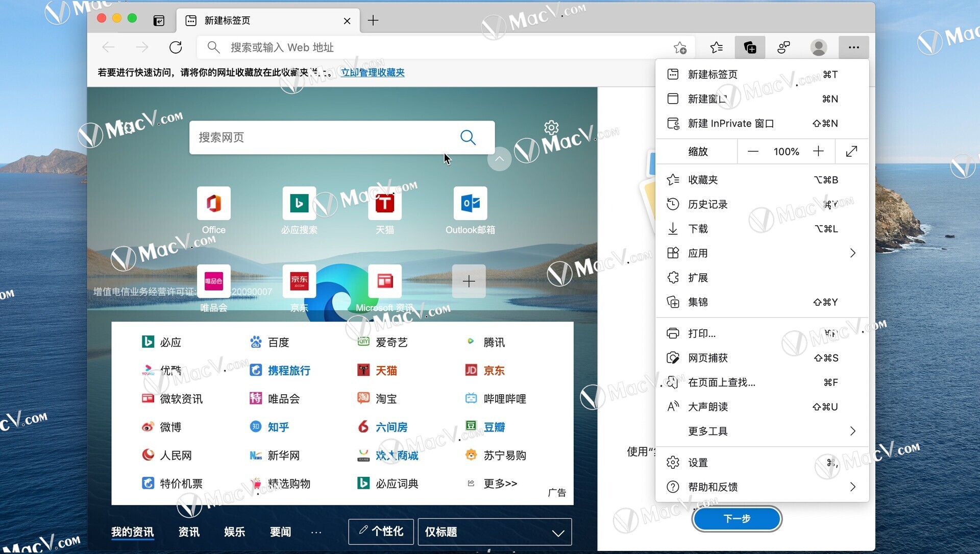Choose 打印... menu item
Image resolution: width=980 pixels, height=554 pixels.
click(762, 333)
